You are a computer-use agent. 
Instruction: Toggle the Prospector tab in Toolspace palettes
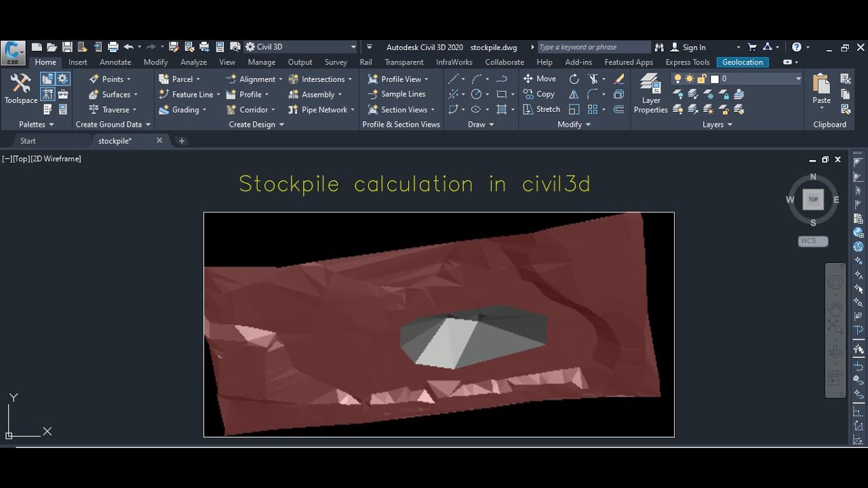pyautogui.click(x=47, y=79)
